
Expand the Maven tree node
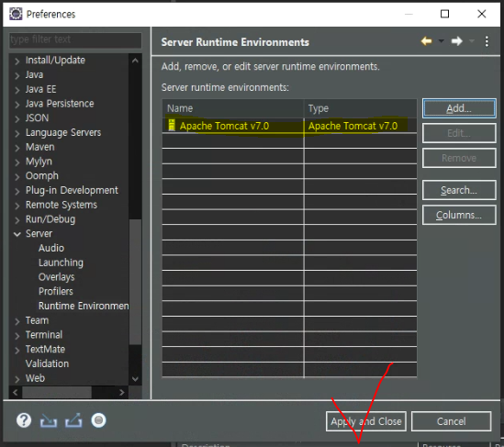(x=17, y=148)
